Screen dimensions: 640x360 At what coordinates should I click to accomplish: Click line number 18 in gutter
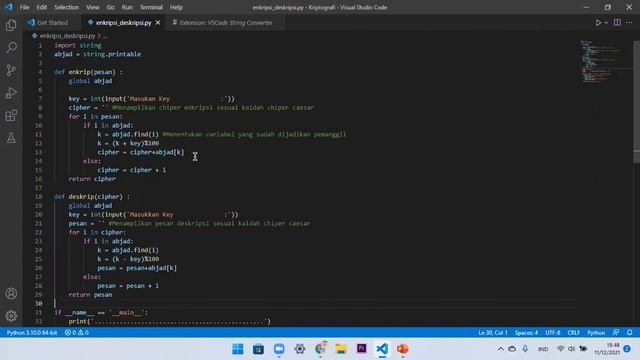38,197
